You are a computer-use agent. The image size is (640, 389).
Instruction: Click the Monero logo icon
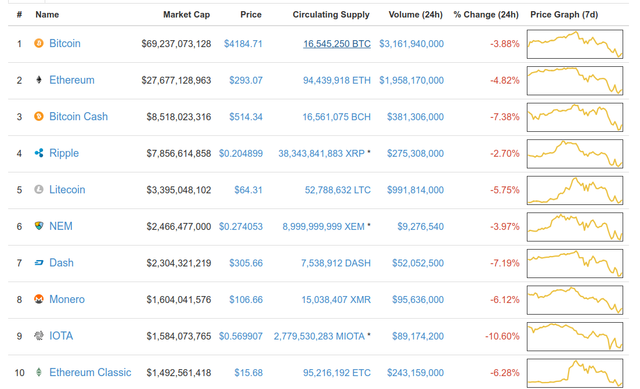pyautogui.click(x=39, y=299)
